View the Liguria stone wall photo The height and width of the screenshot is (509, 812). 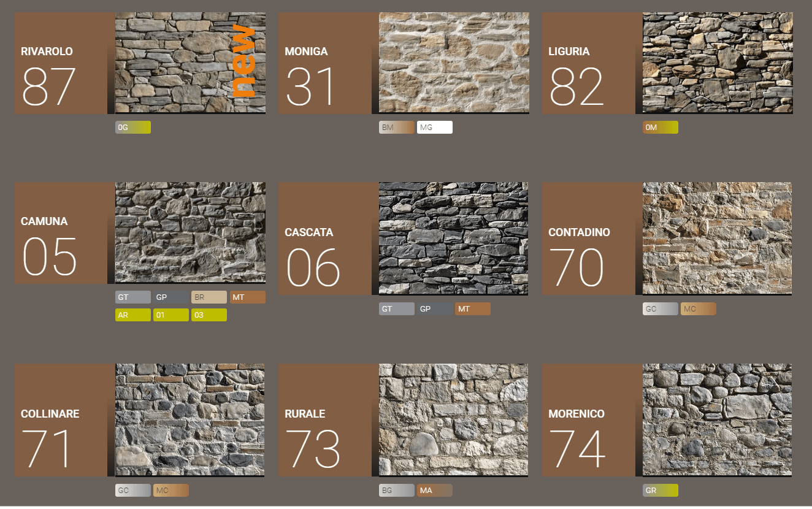718,63
